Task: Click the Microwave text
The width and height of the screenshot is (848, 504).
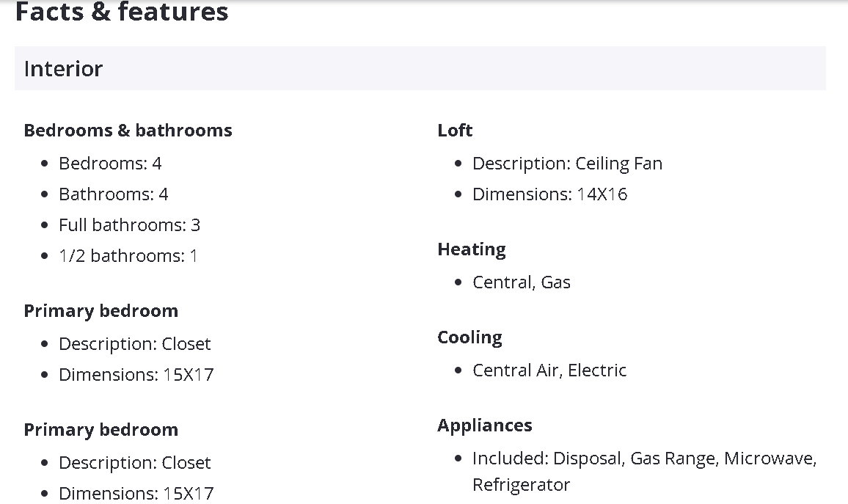Action: coord(770,459)
